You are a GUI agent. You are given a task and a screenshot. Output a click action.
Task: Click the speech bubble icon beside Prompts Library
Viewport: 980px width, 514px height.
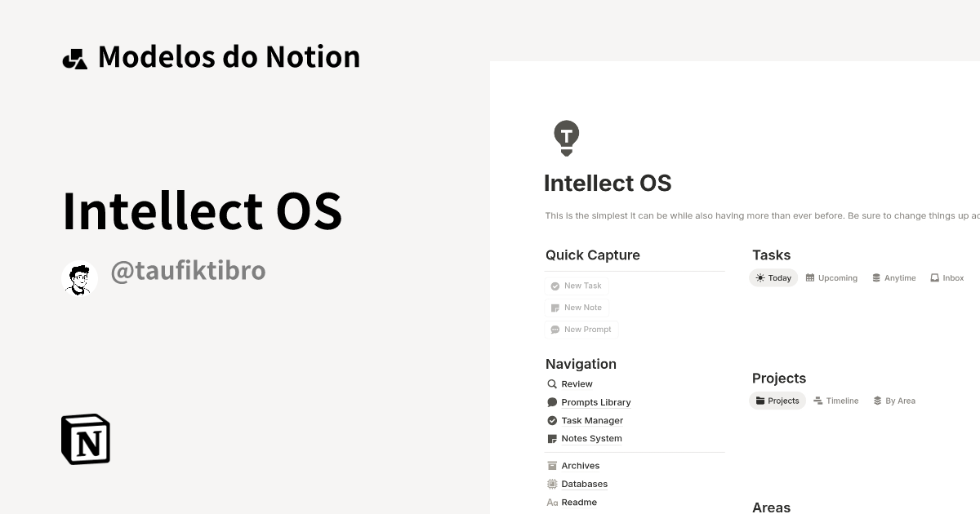click(552, 402)
